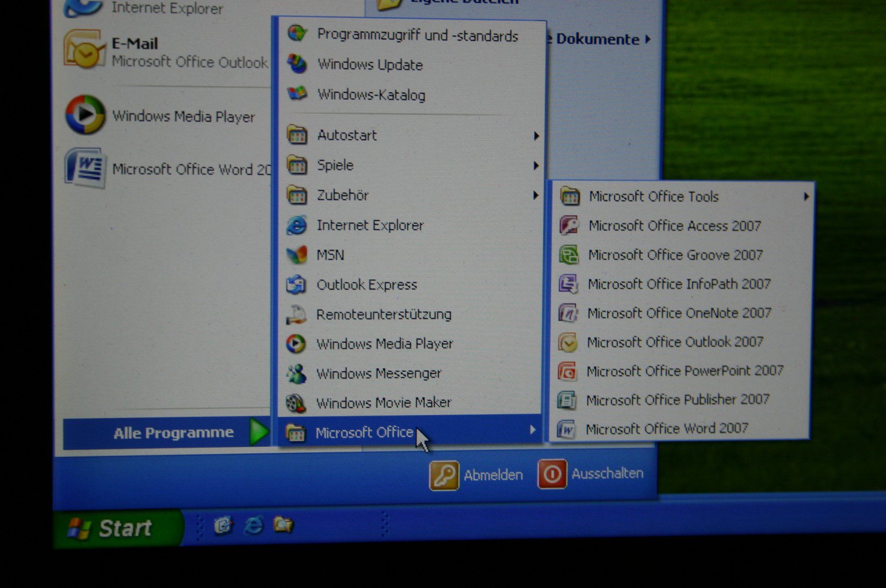The width and height of the screenshot is (886, 588).
Task: Click the Spiele folder icon
Action: [x=297, y=165]
